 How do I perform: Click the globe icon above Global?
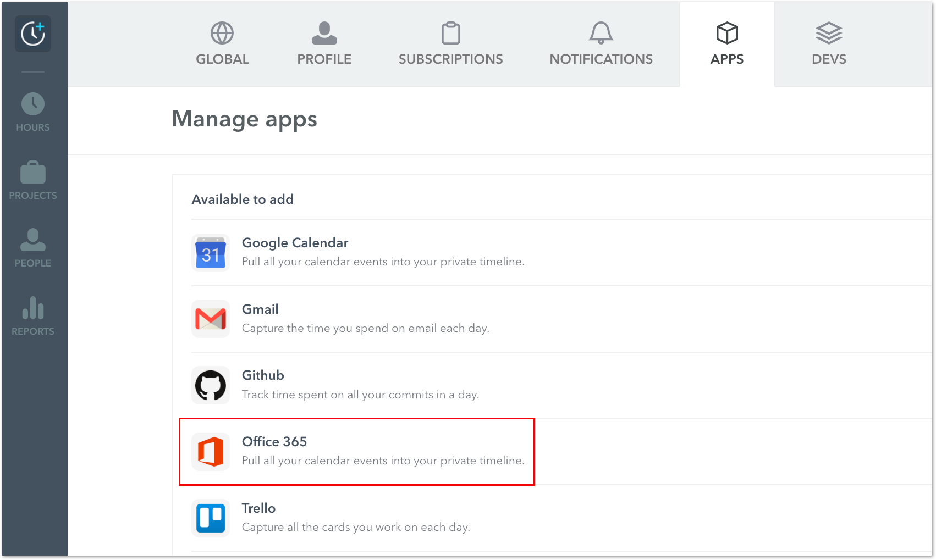[x=222, y=33]
